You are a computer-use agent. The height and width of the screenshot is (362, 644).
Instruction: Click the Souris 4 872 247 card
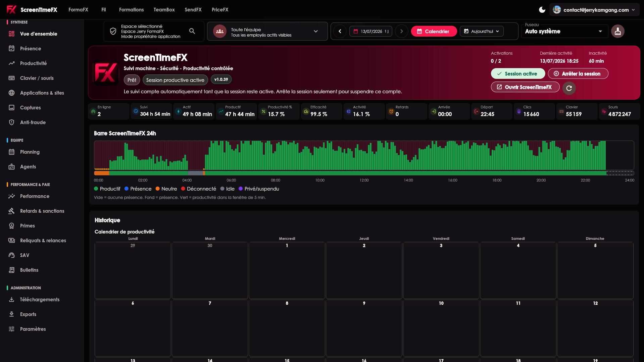click(x=619, y=111)
